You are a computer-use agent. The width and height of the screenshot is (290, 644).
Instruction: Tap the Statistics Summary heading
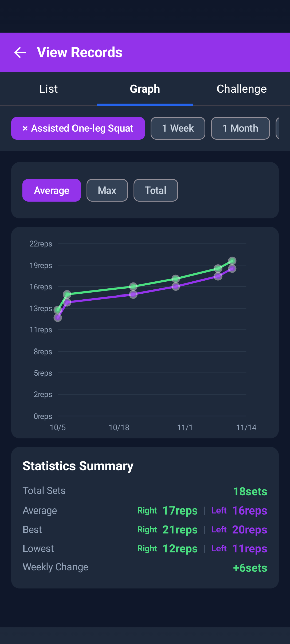78,466
